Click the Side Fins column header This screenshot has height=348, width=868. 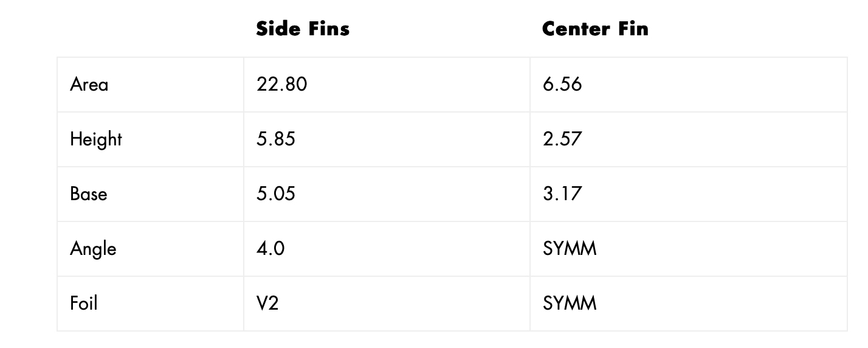(x=303, y=29)
